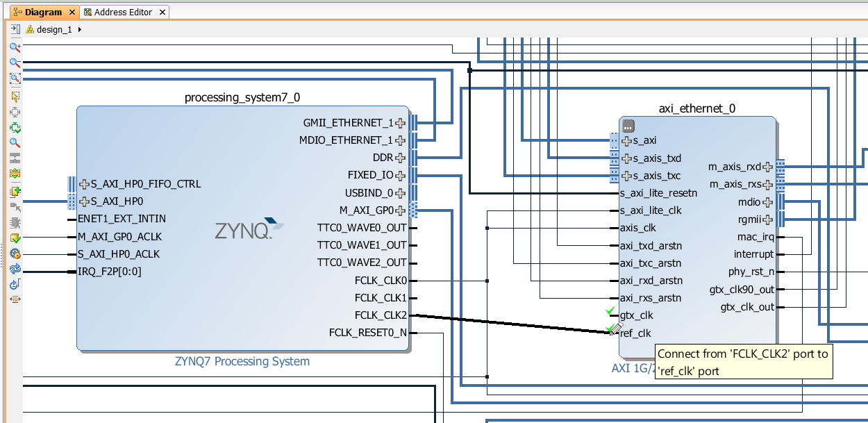This screenshot has width=868, height=423.
Task: Expand the s_axis_txc interface
Action: pyautogui.click(x=626, y=176)
